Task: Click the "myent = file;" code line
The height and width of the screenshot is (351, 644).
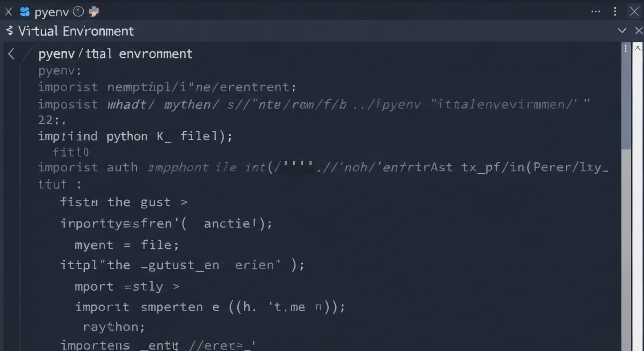Action: click(126, 245)
